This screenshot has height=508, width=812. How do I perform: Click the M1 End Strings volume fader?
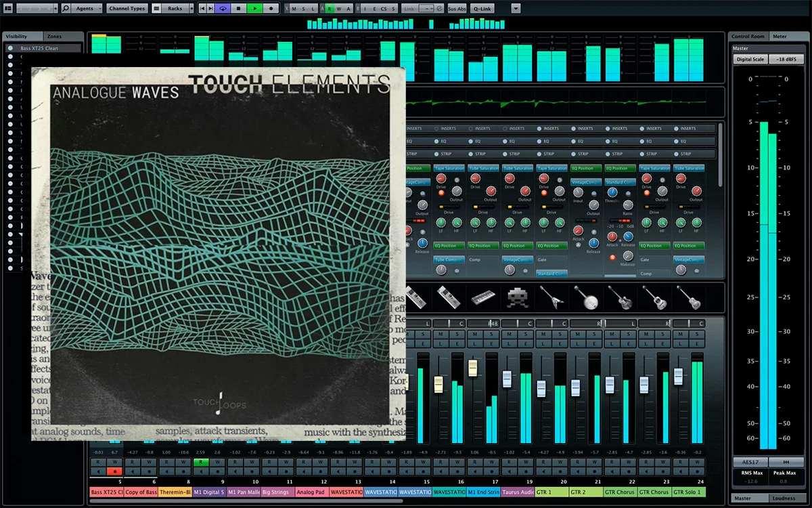coord(473,368)
